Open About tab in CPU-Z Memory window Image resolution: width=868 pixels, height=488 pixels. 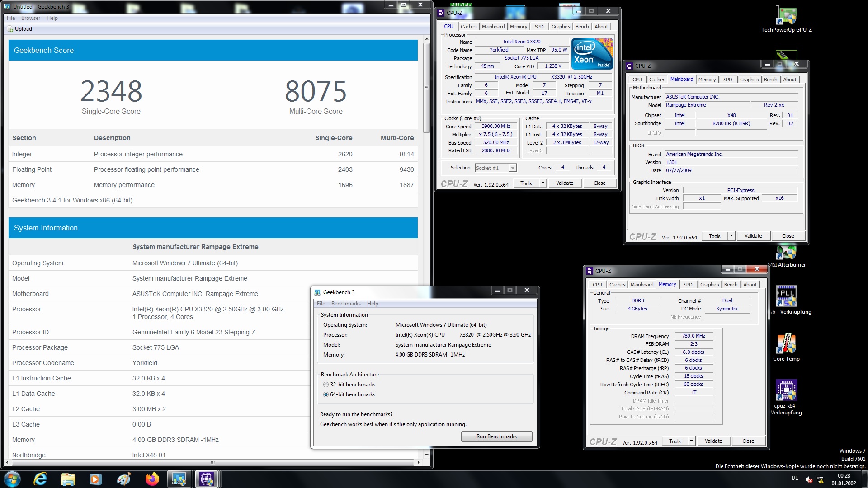(750, 285)
